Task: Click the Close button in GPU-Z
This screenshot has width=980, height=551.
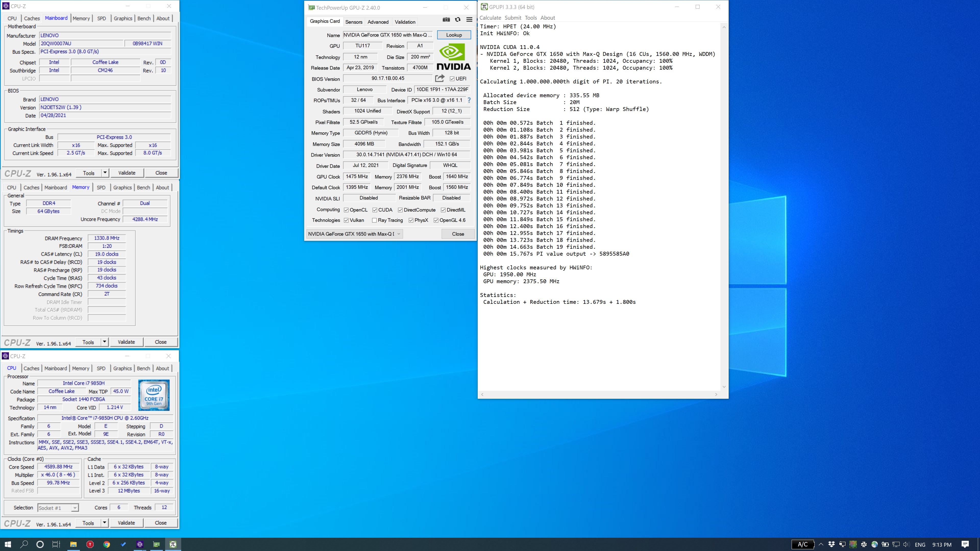Action: [x=458, y=234]
